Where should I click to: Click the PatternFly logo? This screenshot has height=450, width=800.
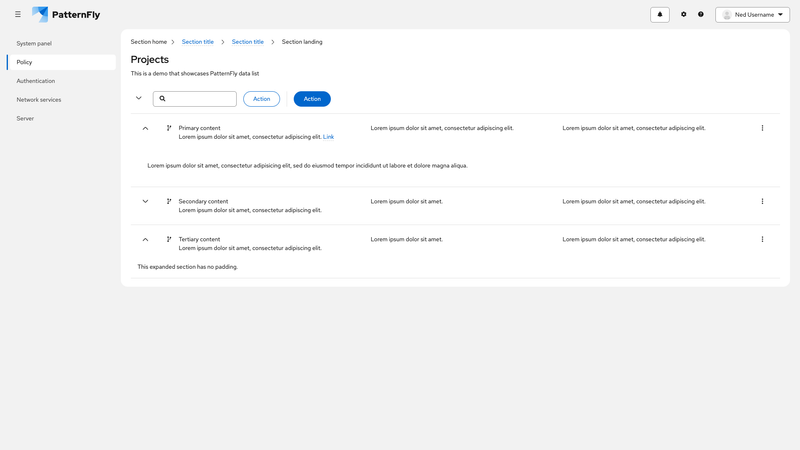tap(66, 14)
